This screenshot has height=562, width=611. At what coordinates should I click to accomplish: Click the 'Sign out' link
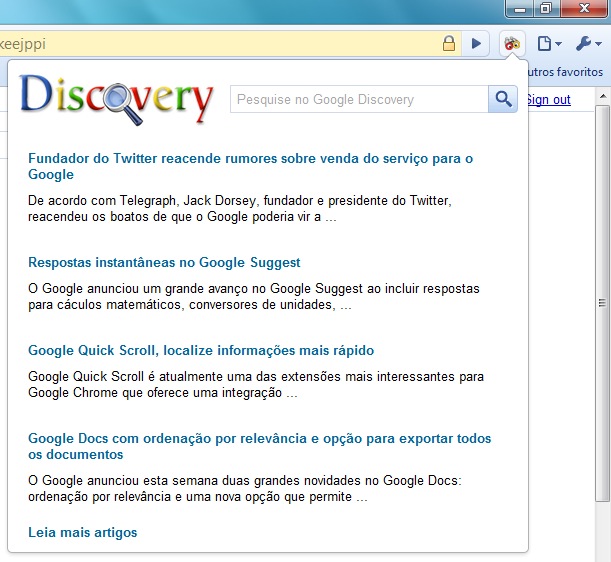(548, 99)
